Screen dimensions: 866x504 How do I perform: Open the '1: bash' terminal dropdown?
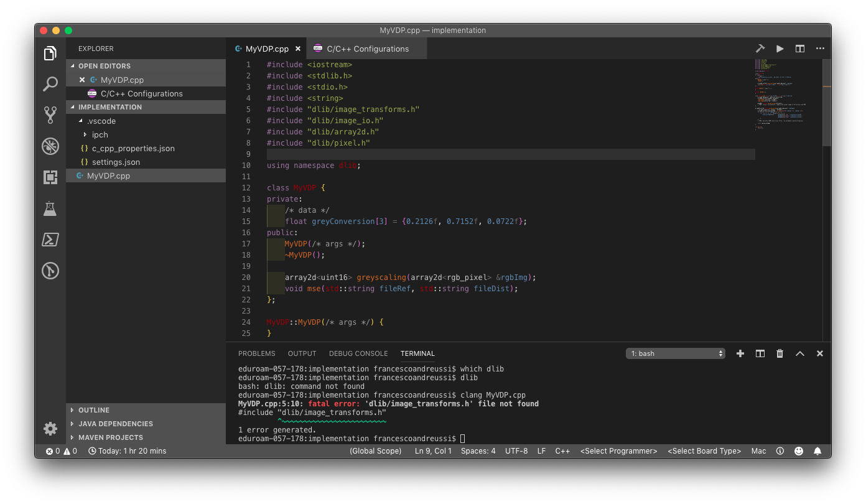[676, 353]
